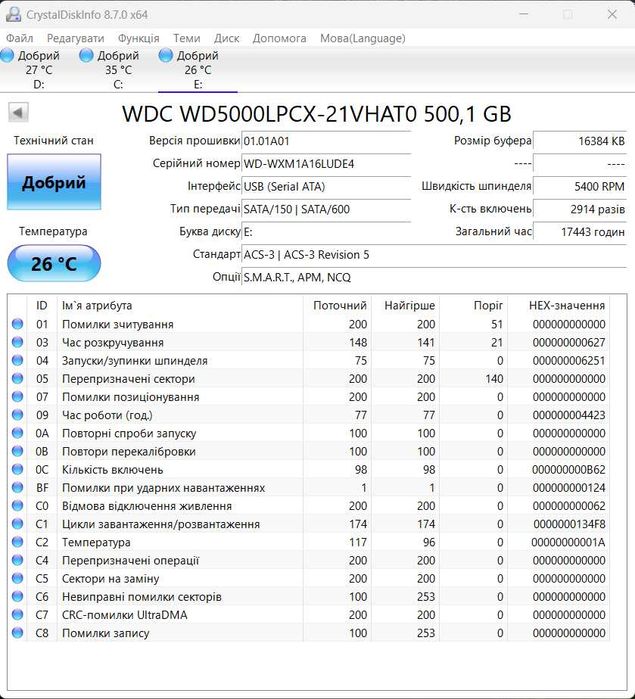Click options field S.M.A.R.T., APM, NCQ
Viewport: 635px width, 699px height.
(x=434, y=277)
